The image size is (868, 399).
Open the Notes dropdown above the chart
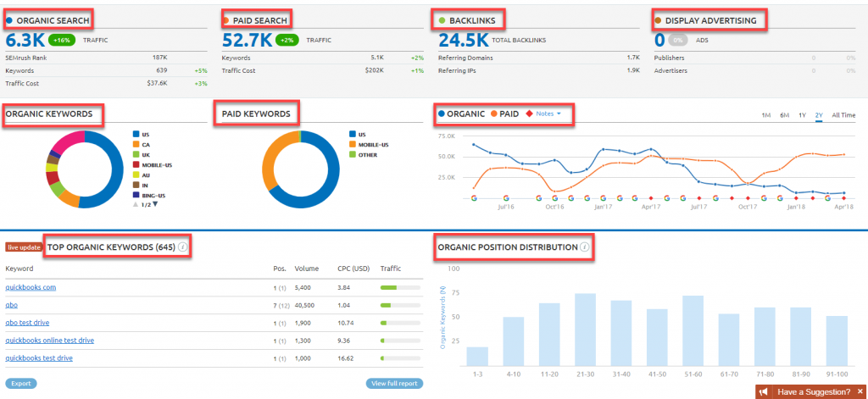point(548,114)
